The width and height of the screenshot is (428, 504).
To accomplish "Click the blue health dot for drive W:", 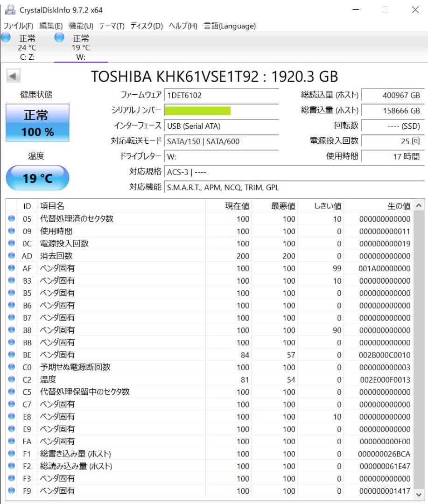I will coord(59,38).
